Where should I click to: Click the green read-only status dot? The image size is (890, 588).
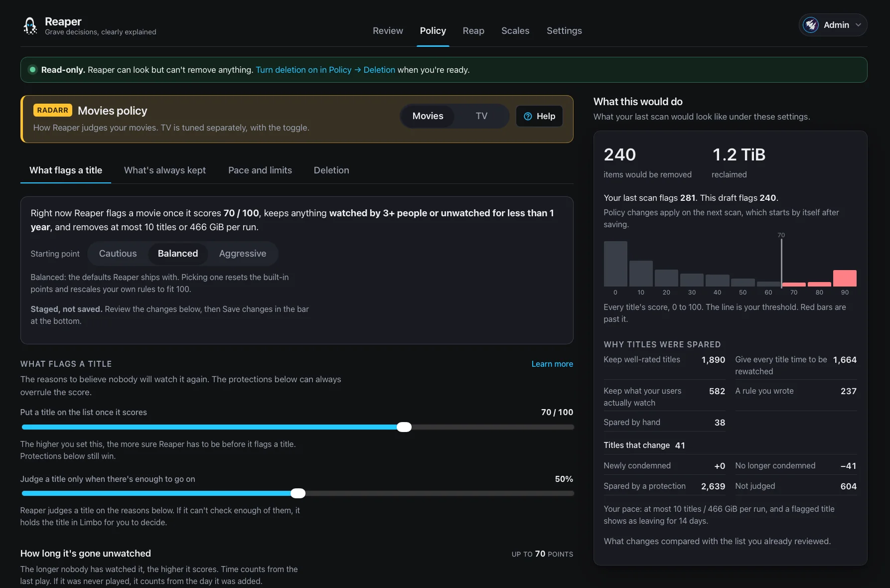tap(32, 70)
